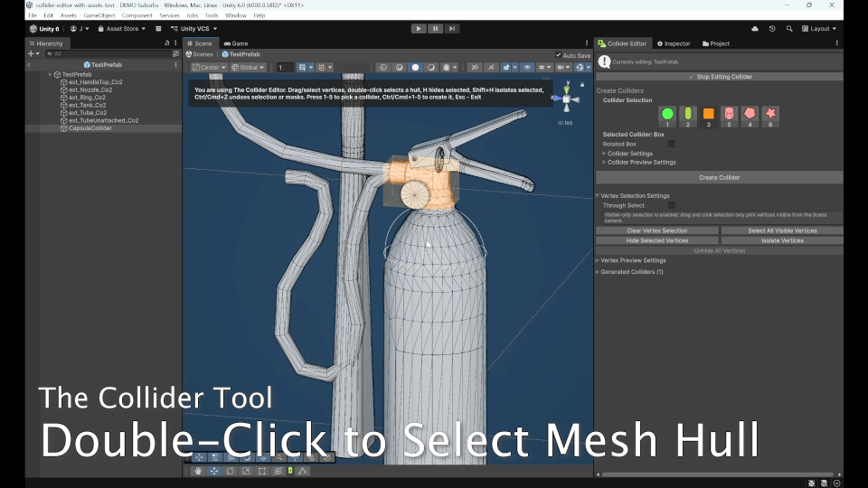The image size is (868, 488).
Task: Open the Global rotation dropdown
Action: coord(248,68)
